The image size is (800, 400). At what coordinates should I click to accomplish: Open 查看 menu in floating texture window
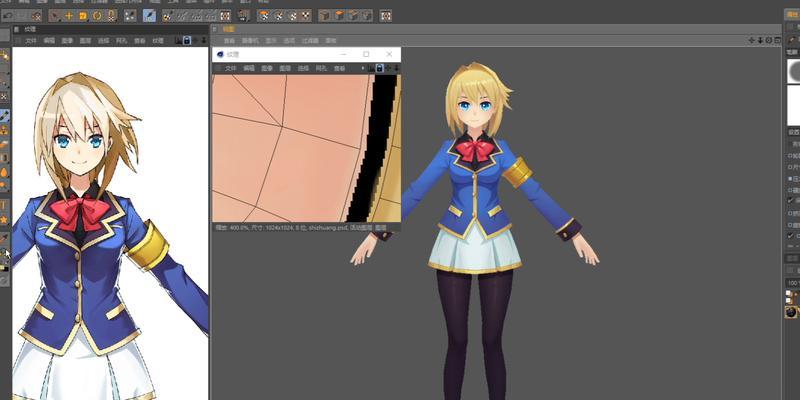click(339, 68)
